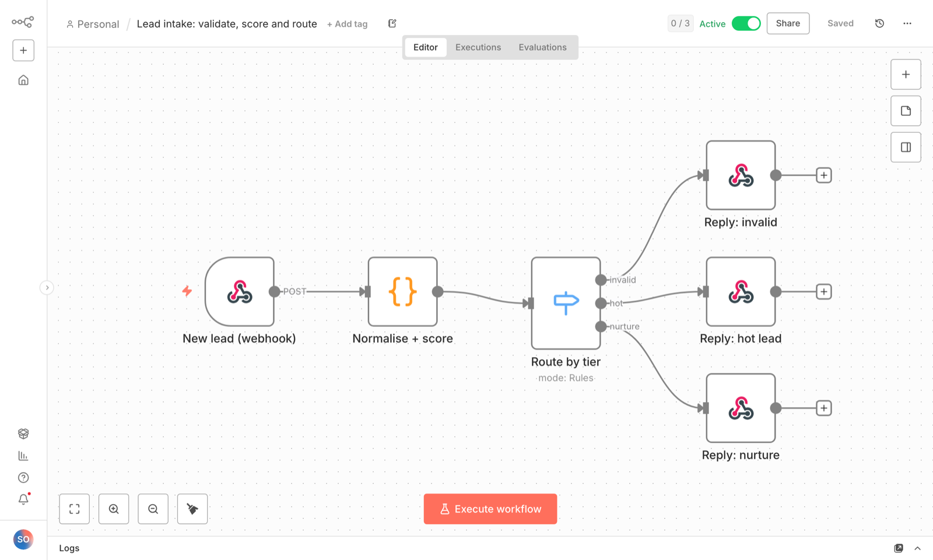933x560 pixels.
Task: Click the create new plus button in sidebar
Action: tap(23, 50)
